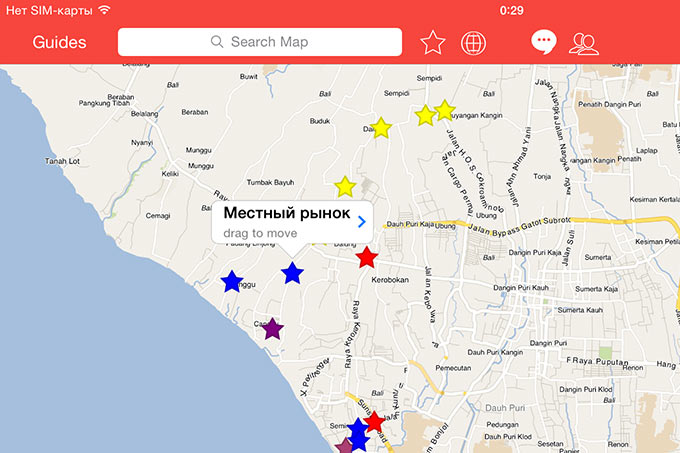Tap the Pemecutan map label
The height and width of the screenshot is (453, 680).
click(x=453, y=368)
